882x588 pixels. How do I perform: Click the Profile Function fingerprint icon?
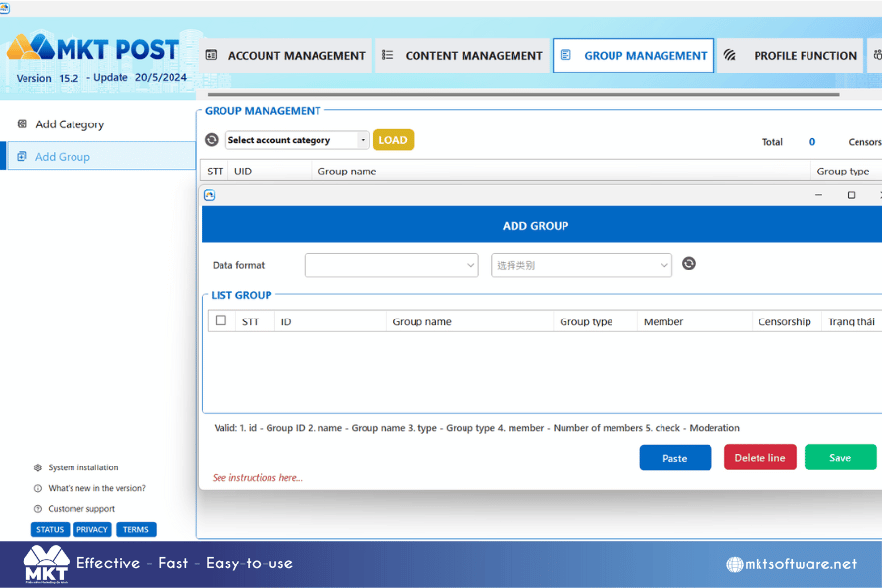(729, 55)
